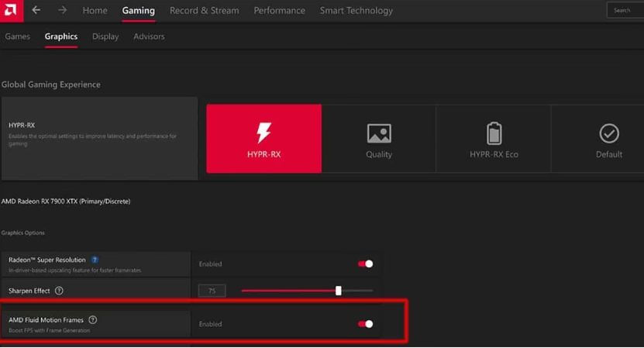Screen dimensions: 644x348
Task: Click the AMD logo icon
Action: [11, 10]
